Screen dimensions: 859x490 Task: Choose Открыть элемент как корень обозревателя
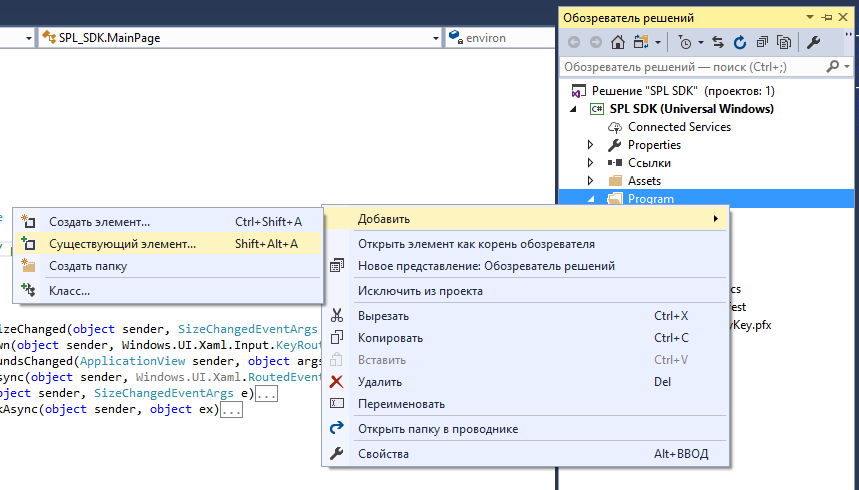click(x=525, y=244)
